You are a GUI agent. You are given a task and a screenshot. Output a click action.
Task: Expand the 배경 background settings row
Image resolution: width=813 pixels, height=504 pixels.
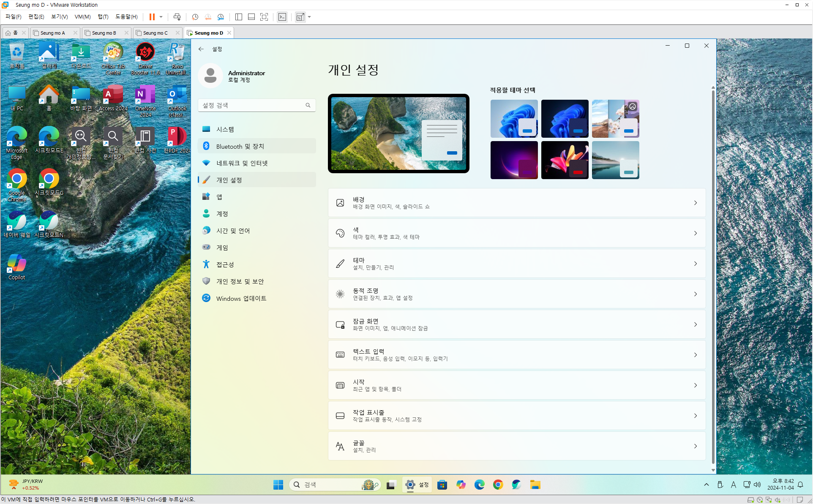[516, 203]
